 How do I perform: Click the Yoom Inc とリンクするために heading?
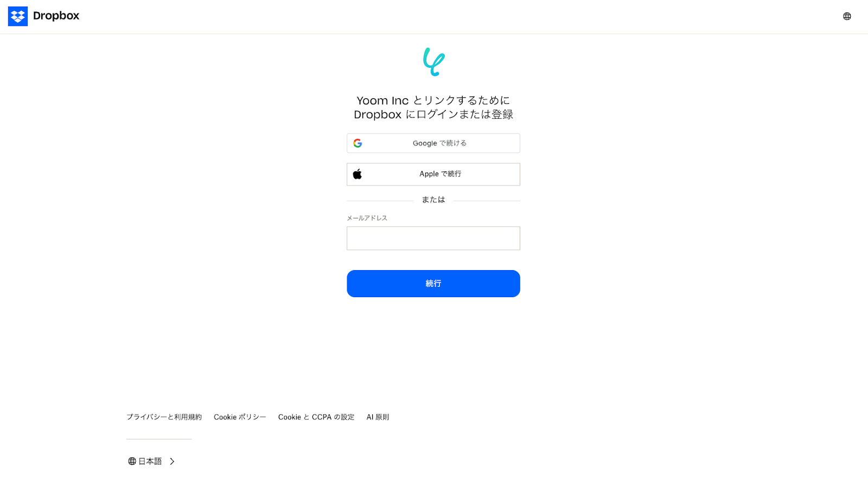click(x=433, y=100)
